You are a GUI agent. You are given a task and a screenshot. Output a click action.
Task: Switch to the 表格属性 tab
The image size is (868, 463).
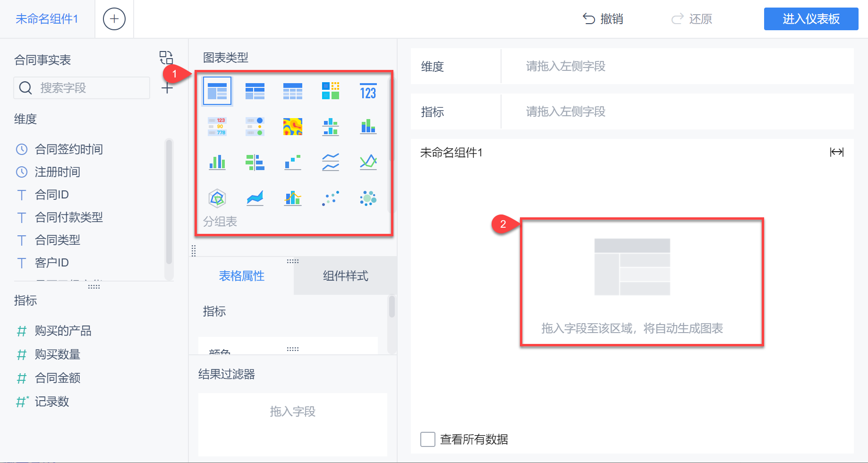click(242, 276)
